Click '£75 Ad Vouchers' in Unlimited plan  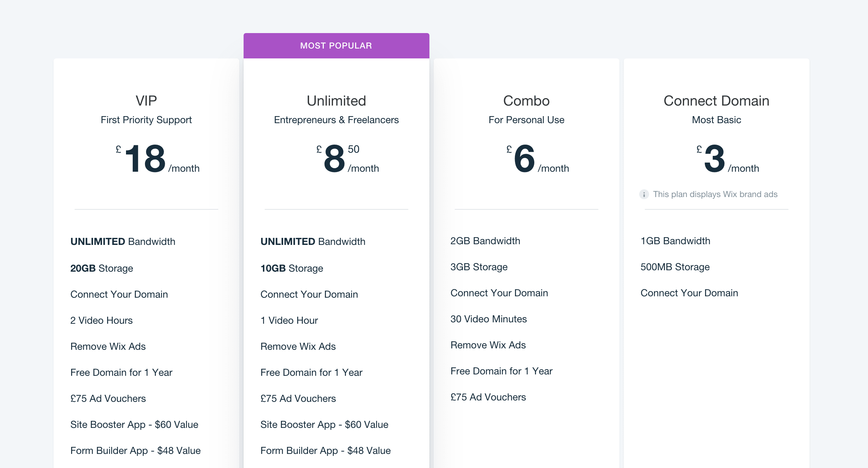coord(298,398)
